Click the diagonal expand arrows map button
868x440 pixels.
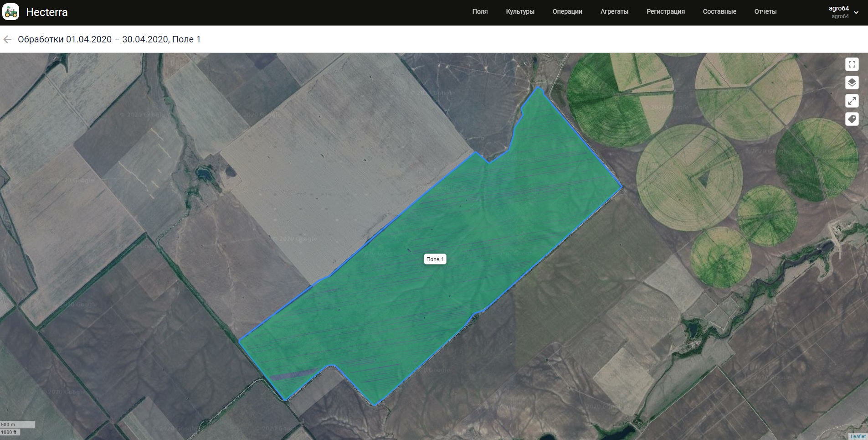coord(852,101)
